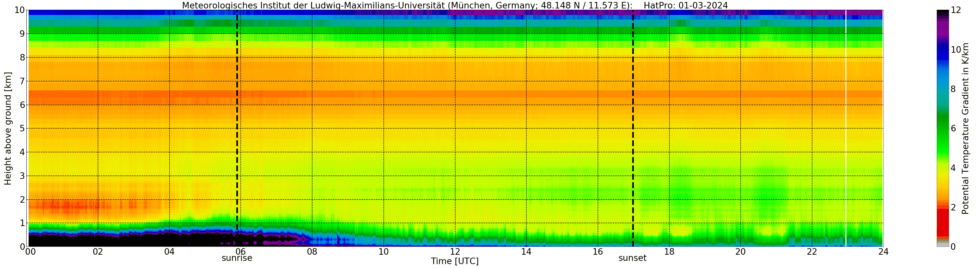The height and width of the screenshot is (268, 980).
Task: Click the "HatPro: 01-03-2024" date text
Action: pyautogui.click(x=686, y=5)
